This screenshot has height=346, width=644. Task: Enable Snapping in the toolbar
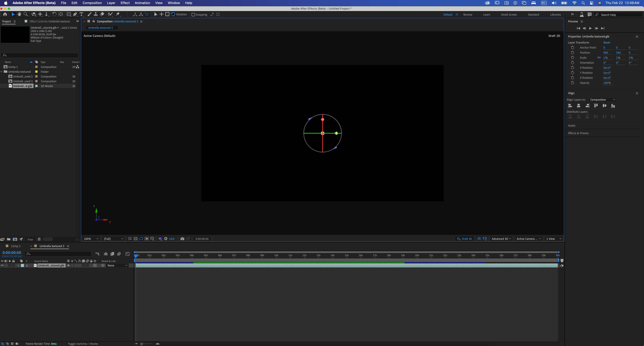point(193,14)
